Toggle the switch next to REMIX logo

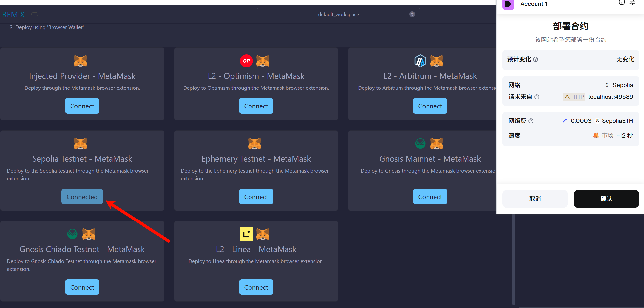[x=35, y=14]
